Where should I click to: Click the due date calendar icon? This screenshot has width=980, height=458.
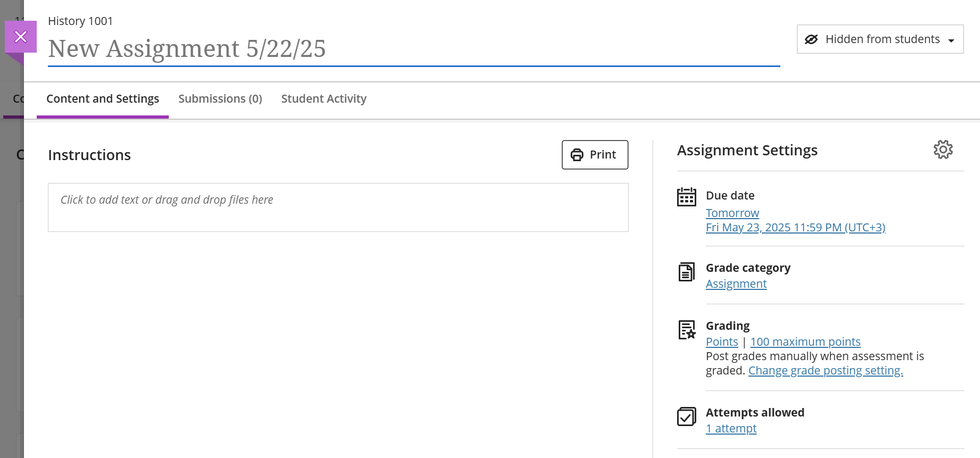686,197
